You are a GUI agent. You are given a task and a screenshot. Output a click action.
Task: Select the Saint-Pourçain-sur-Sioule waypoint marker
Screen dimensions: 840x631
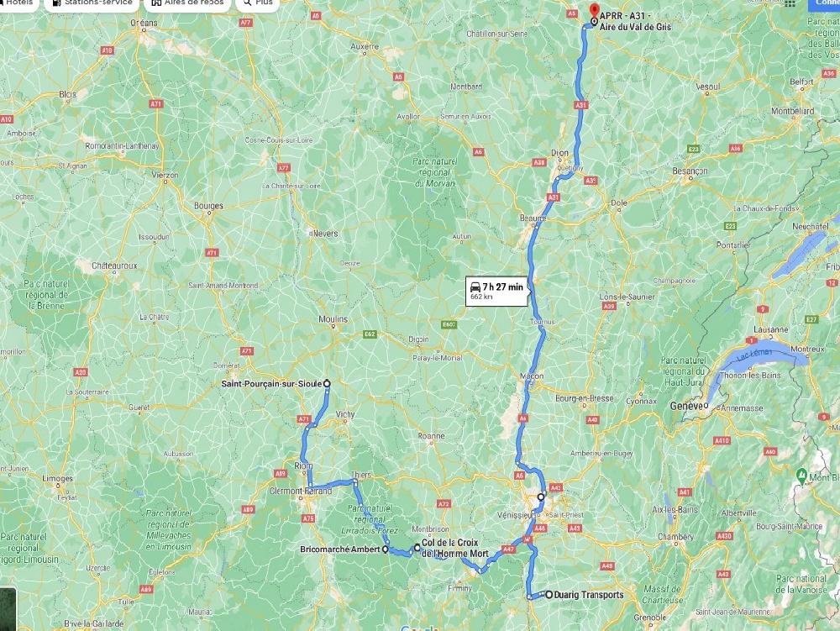point(327,383)
